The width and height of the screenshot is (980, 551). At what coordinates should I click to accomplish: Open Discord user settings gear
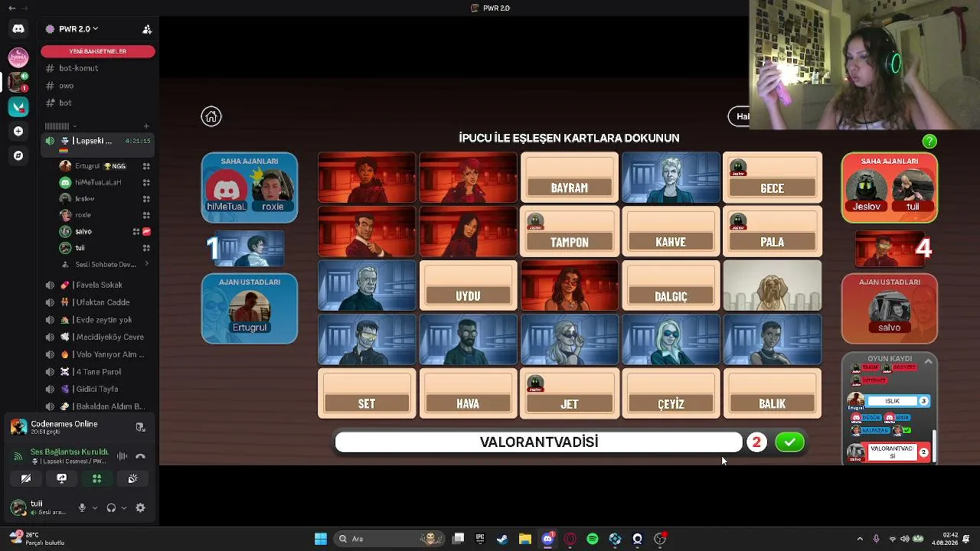point(140,507)
